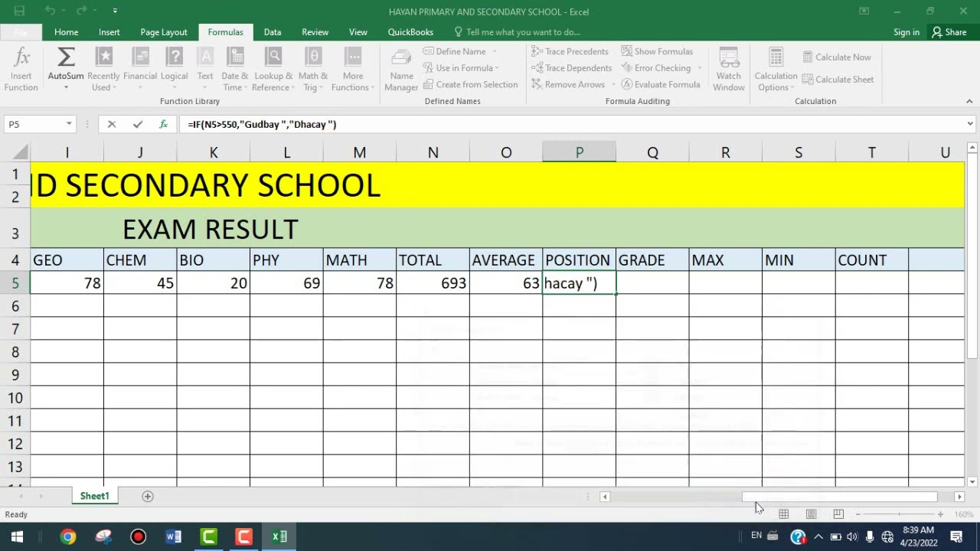This screenshot has height=551, width=980.
Task: Click Remove Arrows
Action: coord(568,85)
